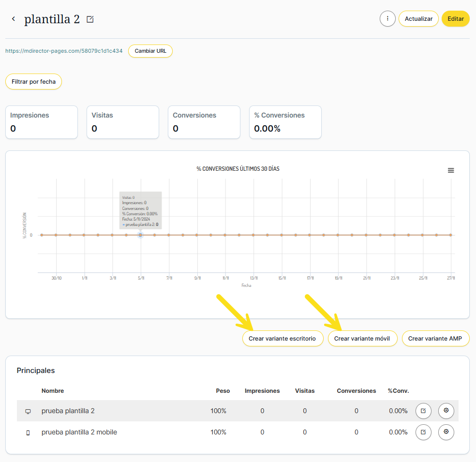The height and width of the screenshot is (462, 476).
Task: Click the back arrow beside plantilla 2
Action: (x=14, y=19)
